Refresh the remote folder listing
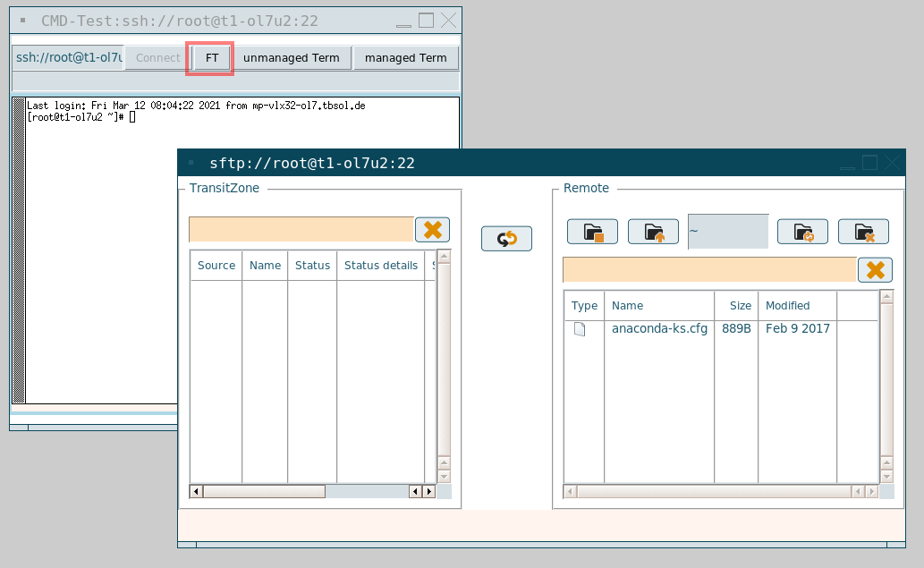Viewport: 924px width, 568px height. [x=802, y=232]
